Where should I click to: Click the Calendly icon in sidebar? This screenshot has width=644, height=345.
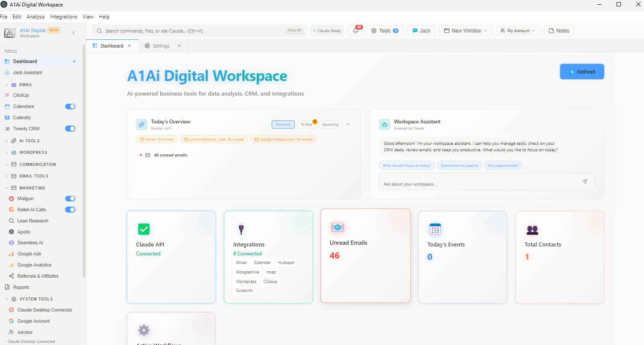[7, 117]
